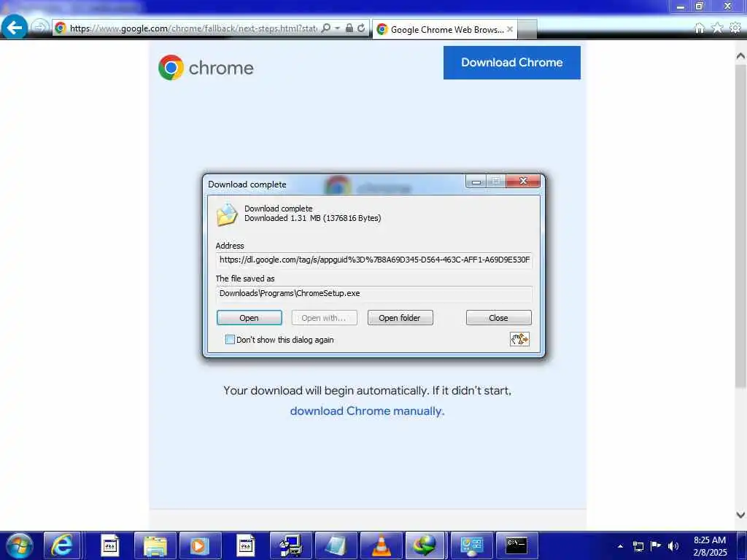Go back with the browser back arrow
747x560 pixels.
[x=15, y=28]
